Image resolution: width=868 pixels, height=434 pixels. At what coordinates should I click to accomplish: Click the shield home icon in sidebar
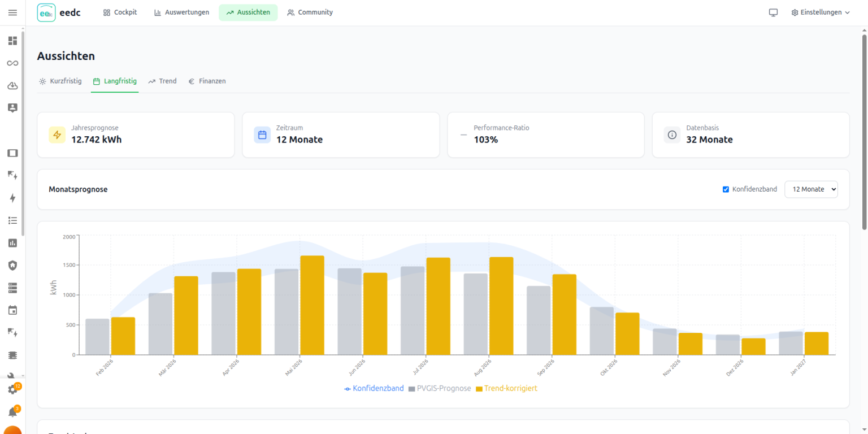pyautogui.click(x=12, y=265)
